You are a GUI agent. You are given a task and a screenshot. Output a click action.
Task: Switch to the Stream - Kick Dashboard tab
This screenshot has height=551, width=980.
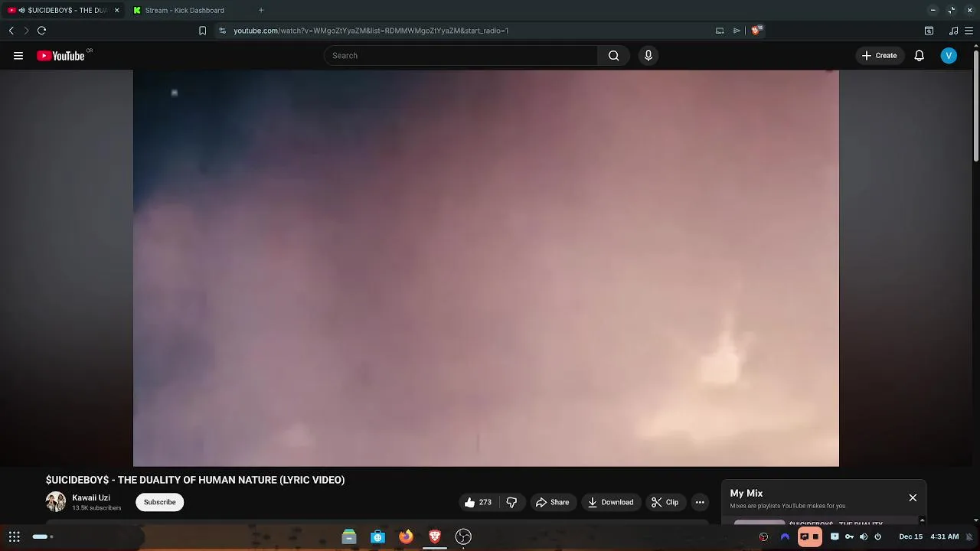pyautogui.click(x=185, y=11)
